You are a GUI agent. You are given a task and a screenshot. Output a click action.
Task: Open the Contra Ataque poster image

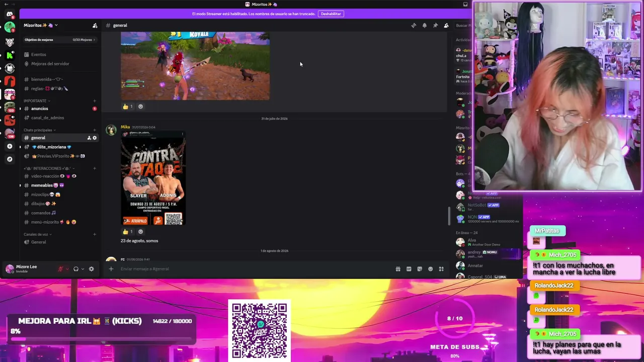153,178
